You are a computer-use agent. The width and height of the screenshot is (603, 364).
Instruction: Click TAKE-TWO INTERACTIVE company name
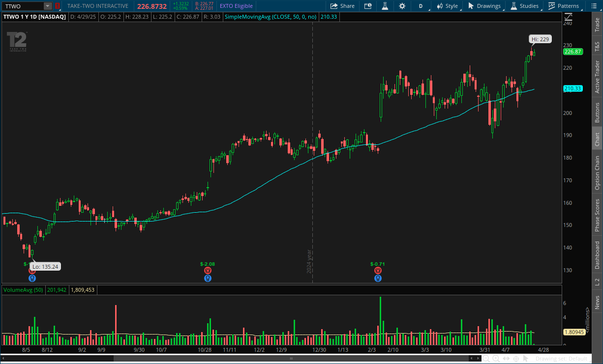98,6
